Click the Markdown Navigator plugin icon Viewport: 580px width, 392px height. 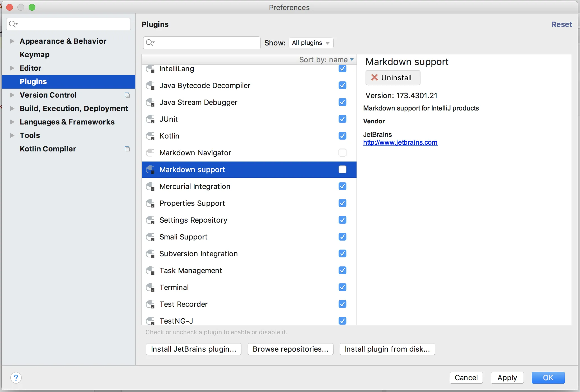[x=150, y=153]
